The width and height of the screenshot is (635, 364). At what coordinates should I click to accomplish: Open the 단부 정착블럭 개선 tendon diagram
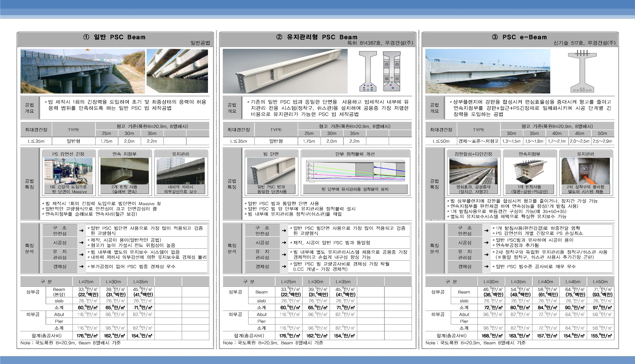point(355,171)
